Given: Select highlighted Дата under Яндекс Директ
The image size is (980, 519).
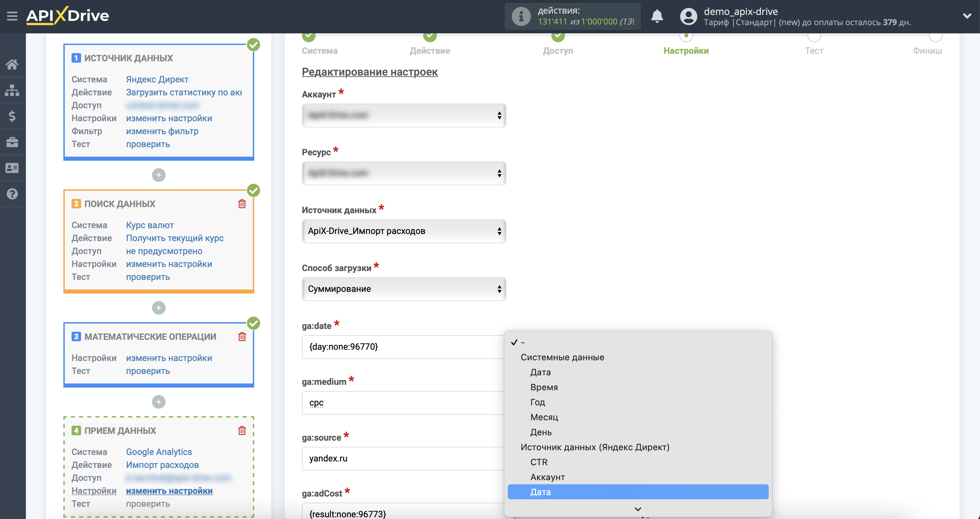Looking at the screenshot, I should pyautogui.click(x=638, y=492).
